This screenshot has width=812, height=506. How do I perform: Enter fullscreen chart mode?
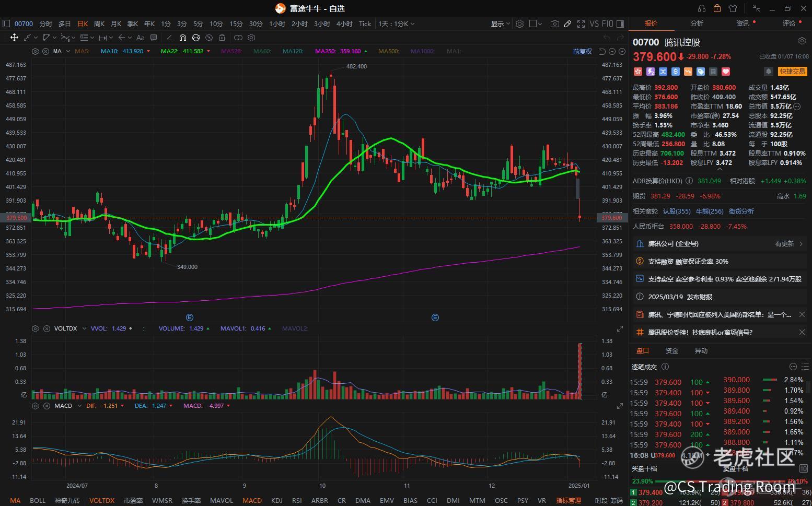[x=581, y=24]
